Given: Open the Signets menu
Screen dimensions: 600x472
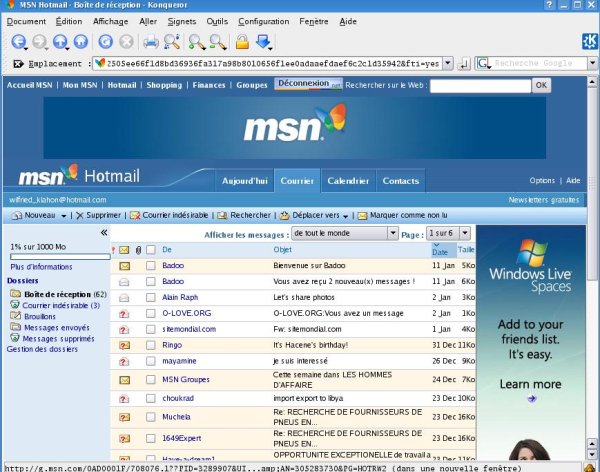Looking at the screenshot, I should pos(182,21).
